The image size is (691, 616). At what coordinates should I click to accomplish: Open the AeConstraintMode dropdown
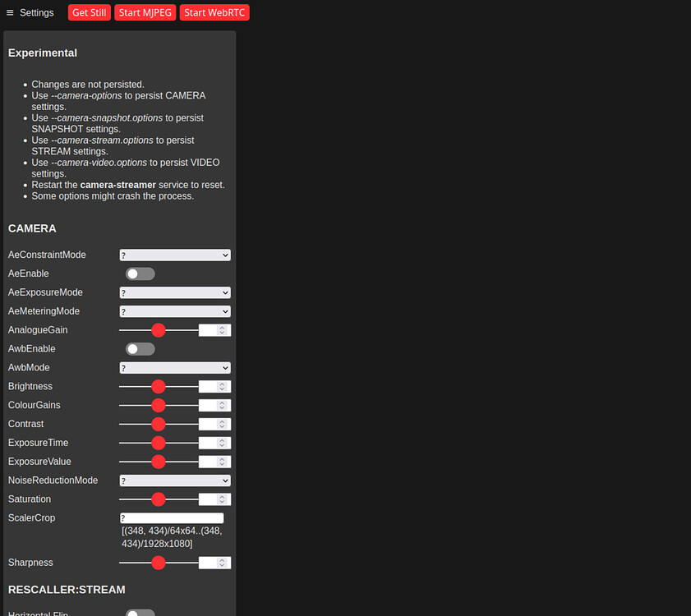[174, 255]
